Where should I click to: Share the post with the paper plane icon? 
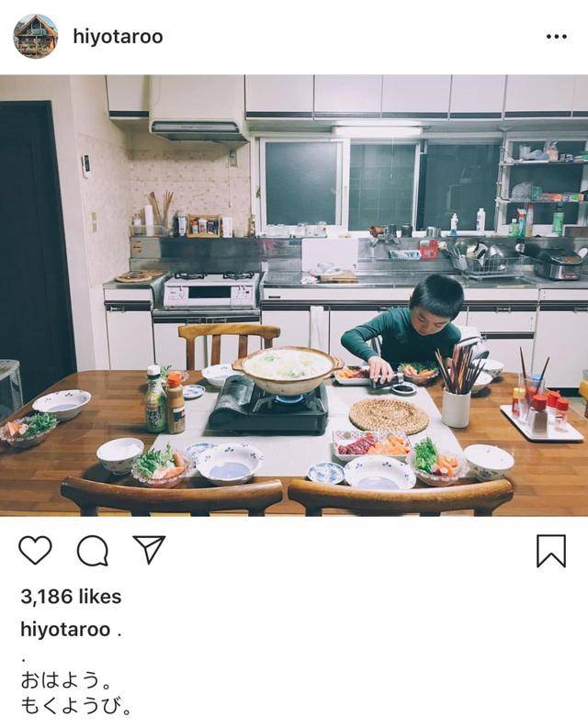coord(149,550)
